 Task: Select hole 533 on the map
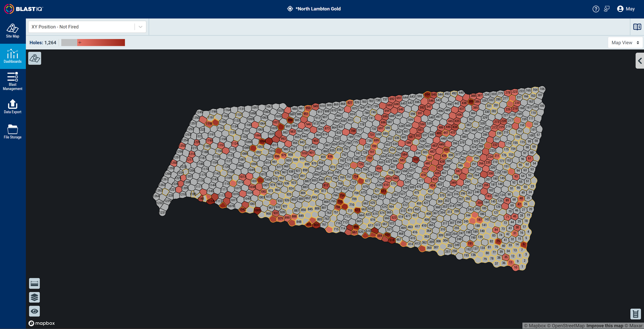[415, 159]
